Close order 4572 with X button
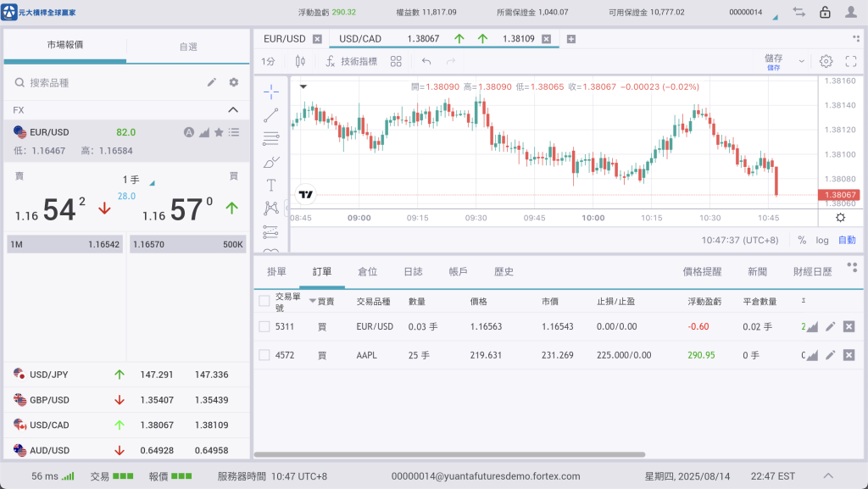This screenshot has width=868, height=489. [849, 355]
